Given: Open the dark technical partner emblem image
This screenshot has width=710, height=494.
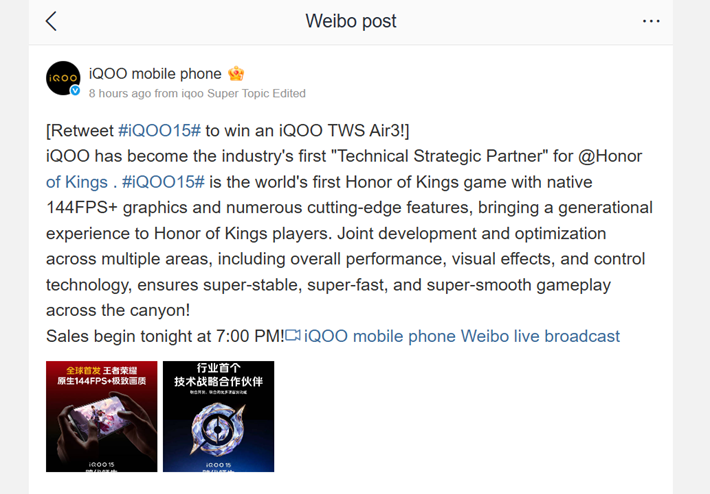Looking at the screenshot, I should coord(218,416).
